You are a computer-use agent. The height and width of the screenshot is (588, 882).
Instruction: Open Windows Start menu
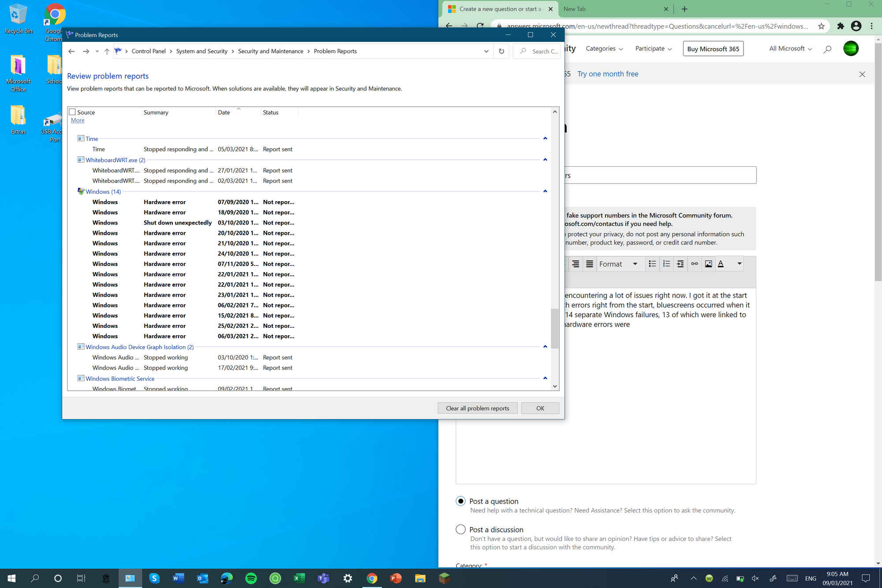pyautogui.click(x=11, y=578)
